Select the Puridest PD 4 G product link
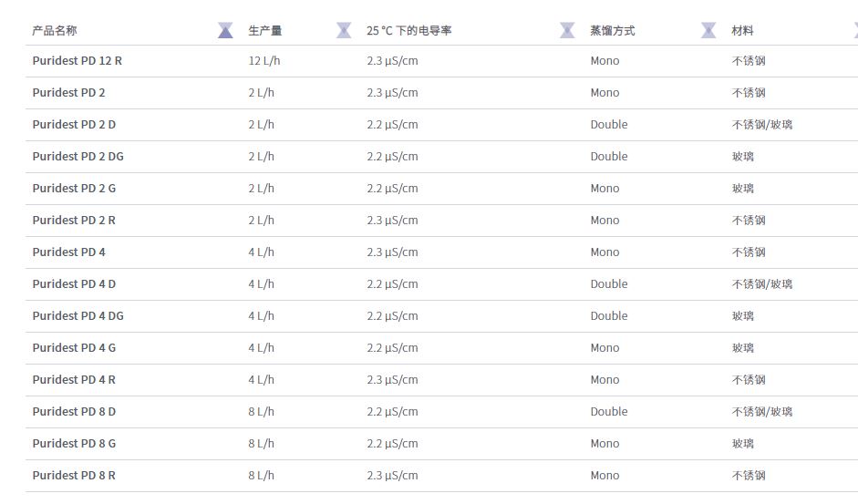The height and width of the screenshot is (504, 858). click(74, 348)
